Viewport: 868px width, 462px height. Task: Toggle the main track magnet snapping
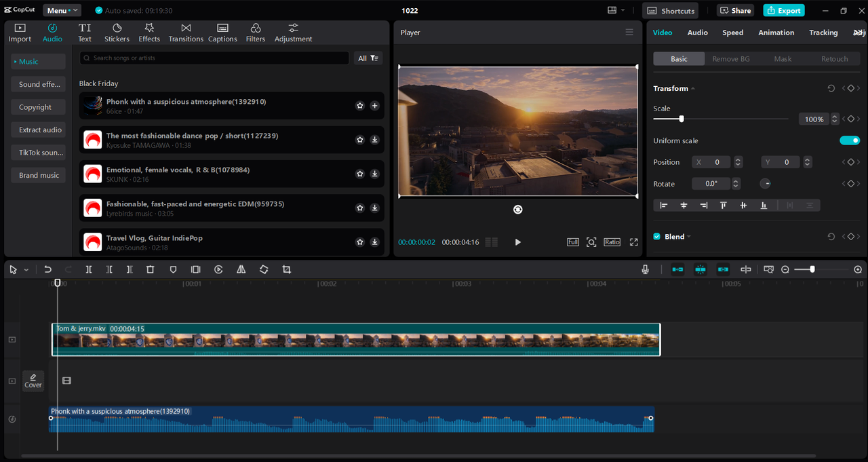click(677, 269)
